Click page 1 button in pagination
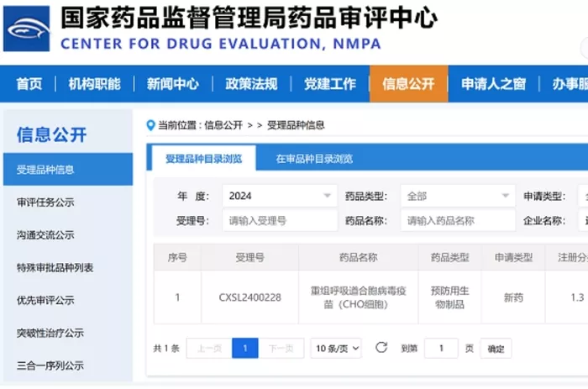 [245, 349]
